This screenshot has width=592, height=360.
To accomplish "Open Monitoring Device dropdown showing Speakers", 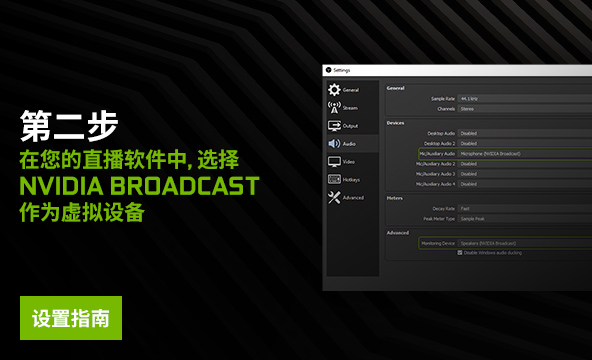I will point(525,243).
